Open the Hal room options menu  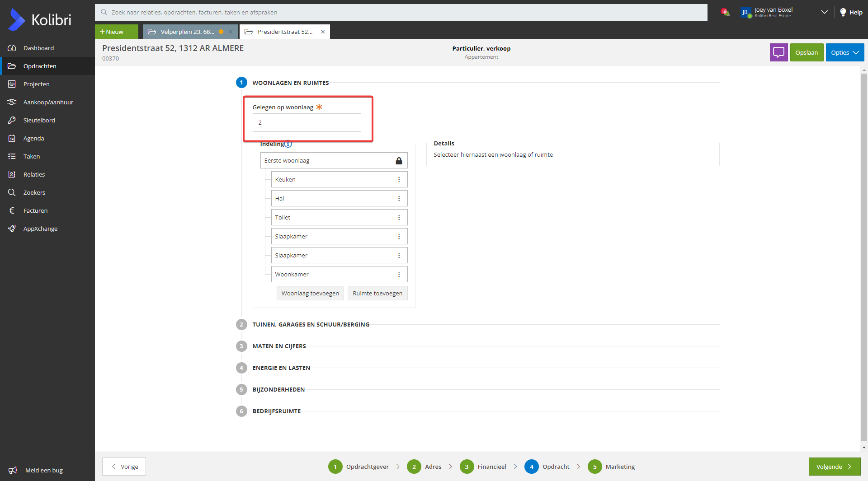tap(399, 199)
